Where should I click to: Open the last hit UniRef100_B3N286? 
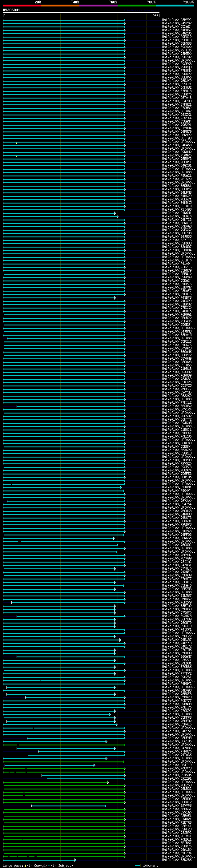[x=177, y=860]
